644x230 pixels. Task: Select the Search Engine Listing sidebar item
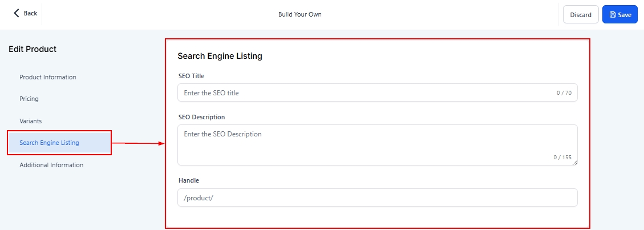click(x=49, y=143)
